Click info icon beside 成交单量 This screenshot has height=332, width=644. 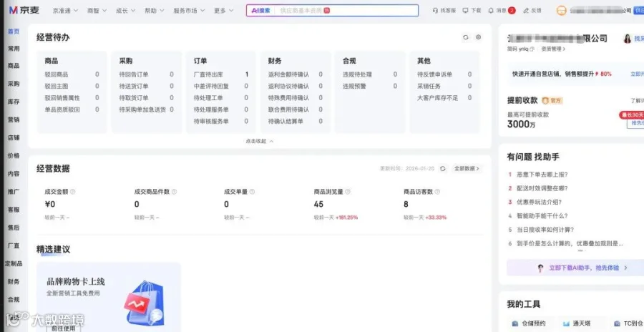tap(252, 192)
